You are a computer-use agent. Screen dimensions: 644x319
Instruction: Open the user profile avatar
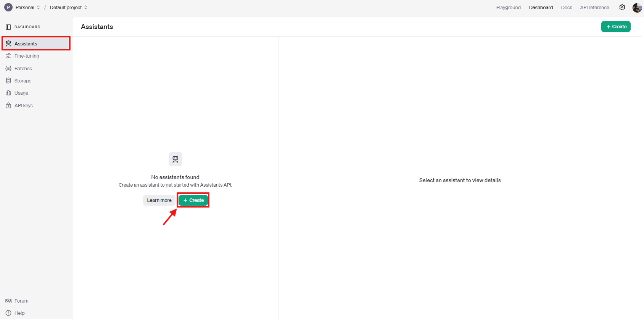[x=637, y=8]
